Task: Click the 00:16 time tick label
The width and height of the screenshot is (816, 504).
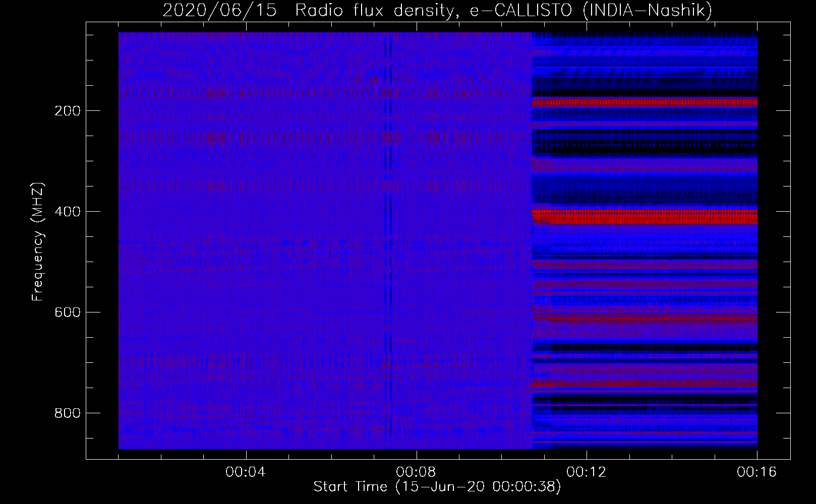Action: (756, 472)
